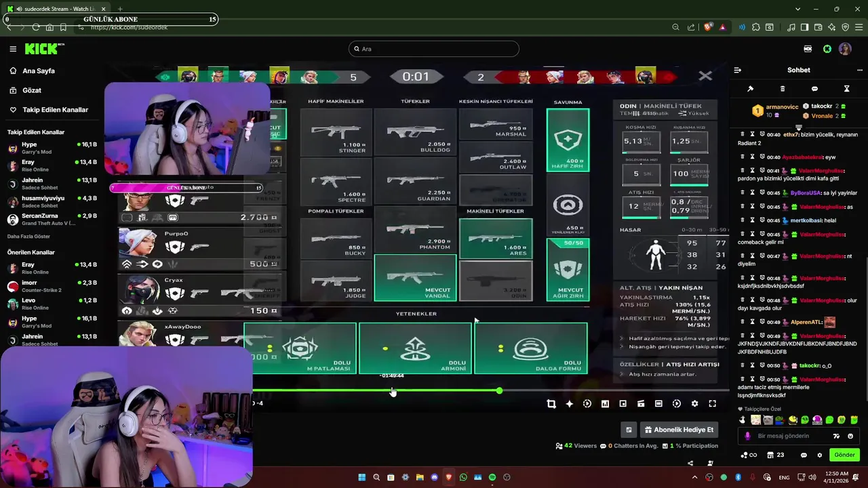
Task: Open the emoji picker in chat
Action: point(850,436)
